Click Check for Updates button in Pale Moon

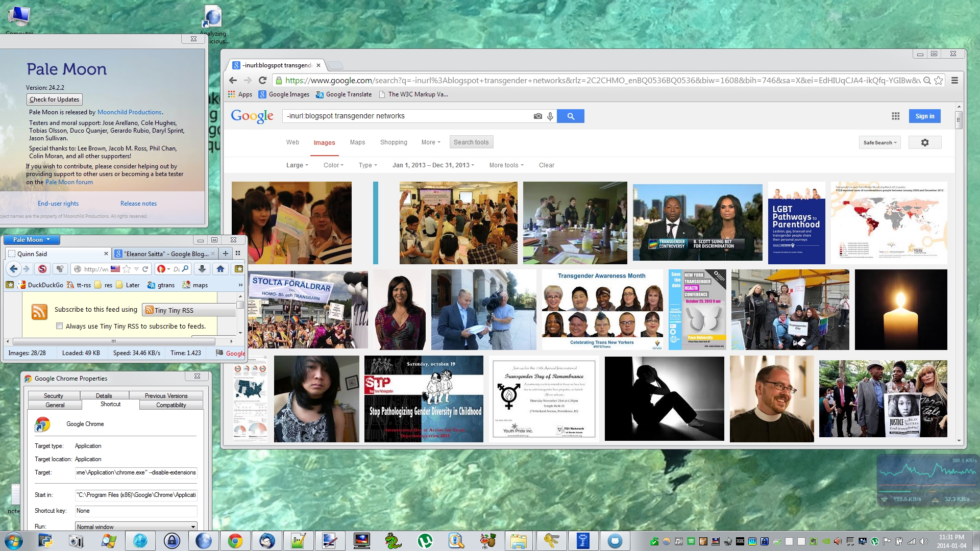coord(53,99)
